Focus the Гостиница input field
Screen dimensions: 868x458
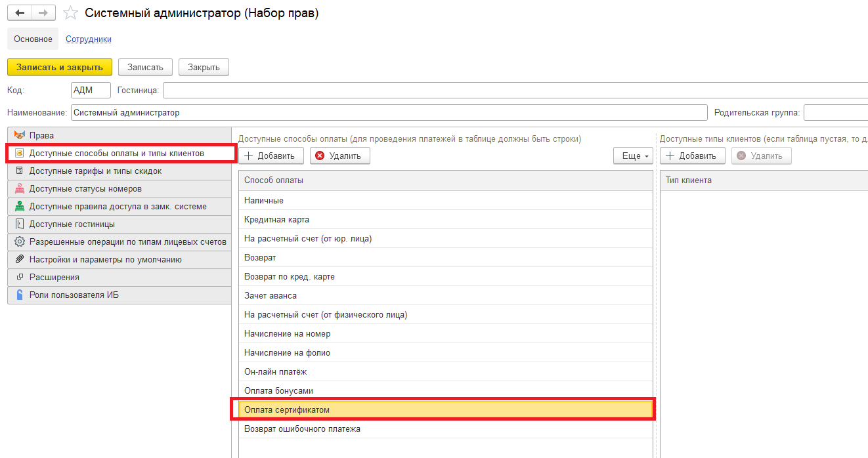tap(515, 90)
